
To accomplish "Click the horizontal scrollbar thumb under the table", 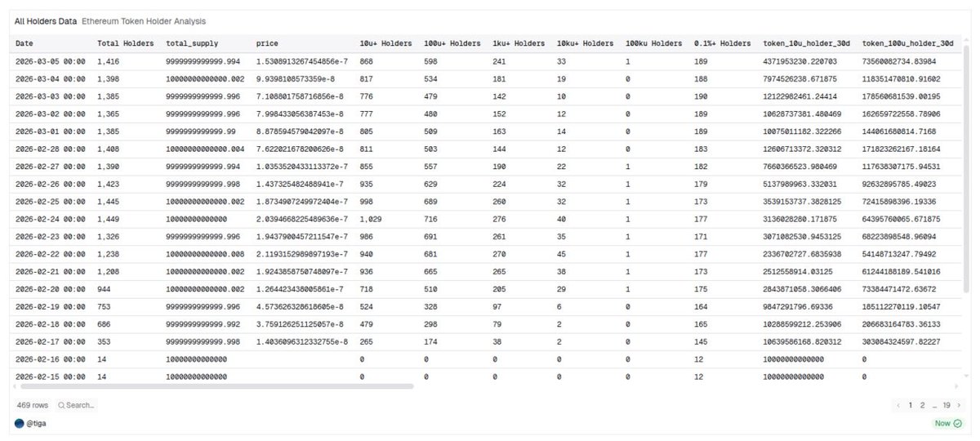I will 216,386.
